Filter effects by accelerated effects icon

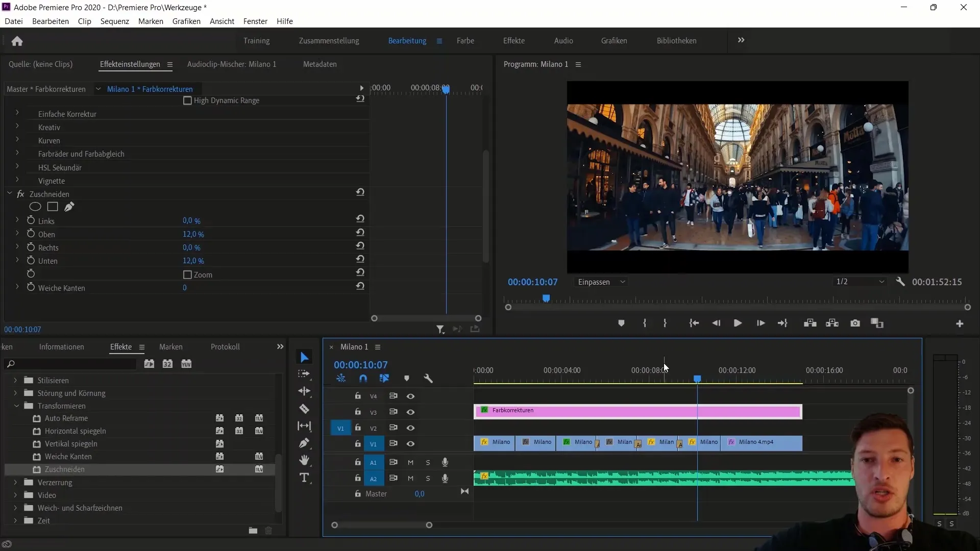149,364
